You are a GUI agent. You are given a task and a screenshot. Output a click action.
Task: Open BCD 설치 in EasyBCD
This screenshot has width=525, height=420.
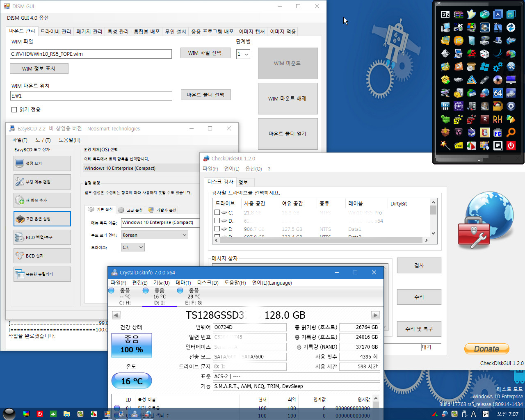42,256
